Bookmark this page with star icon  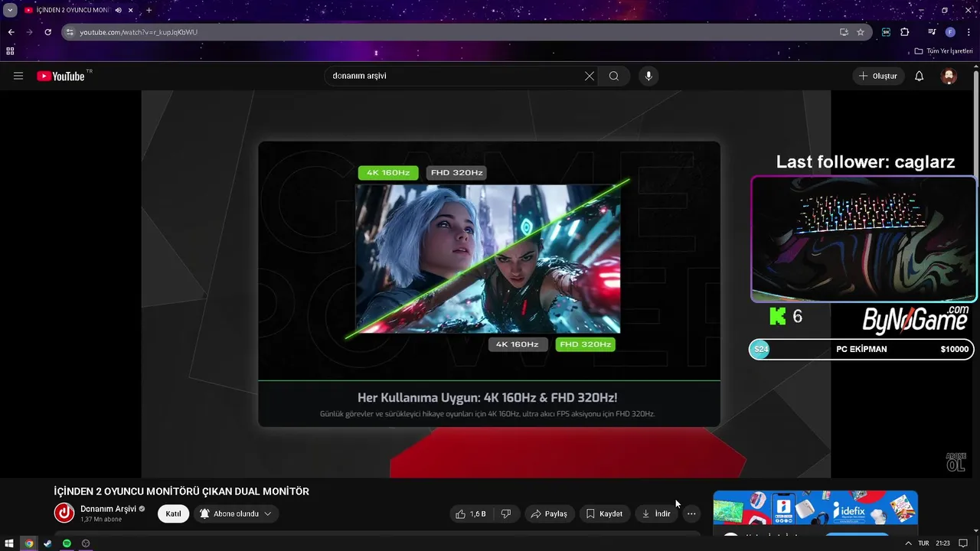pyautogui.click(x=861, y=32)
